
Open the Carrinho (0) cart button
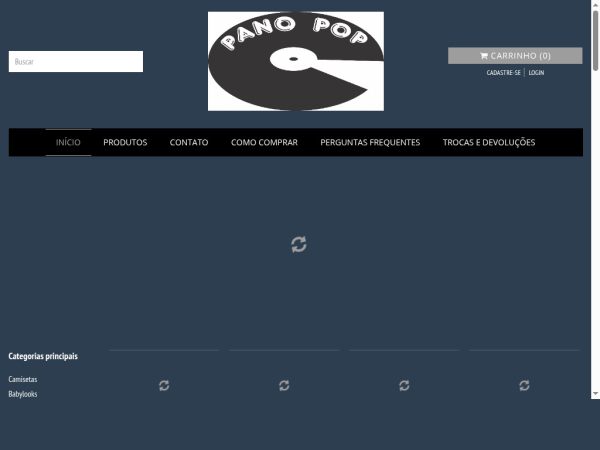click(x=515, y=55)
